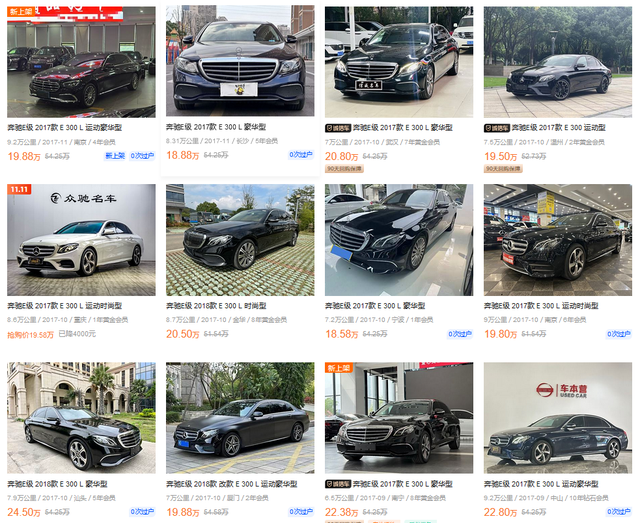Screen dimensions: 640x523
Task: Click the orange 新上架 badge on the first car photo
Action: (x=20, y=11)
